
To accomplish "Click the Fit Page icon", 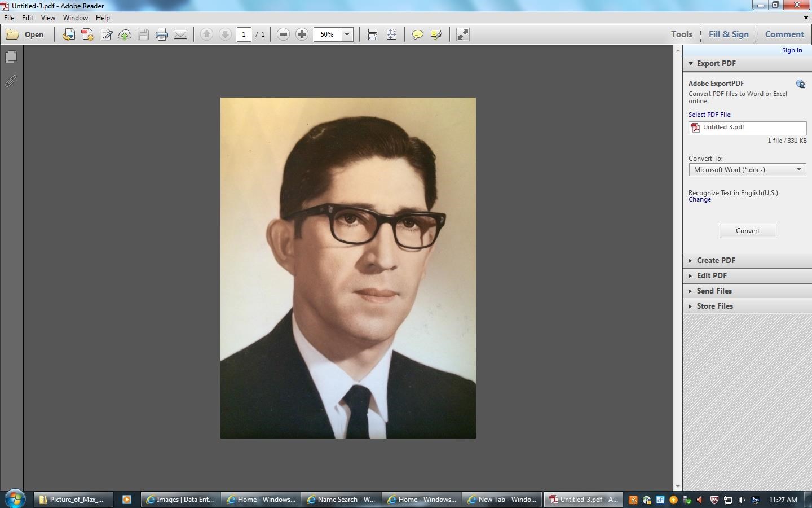I will (391, 34).
